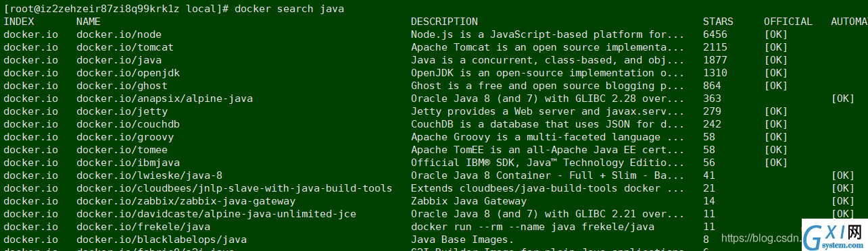Click the [OK] automated flag for lwieske/java-8
The image size is (868, 251).
point(843,175)
